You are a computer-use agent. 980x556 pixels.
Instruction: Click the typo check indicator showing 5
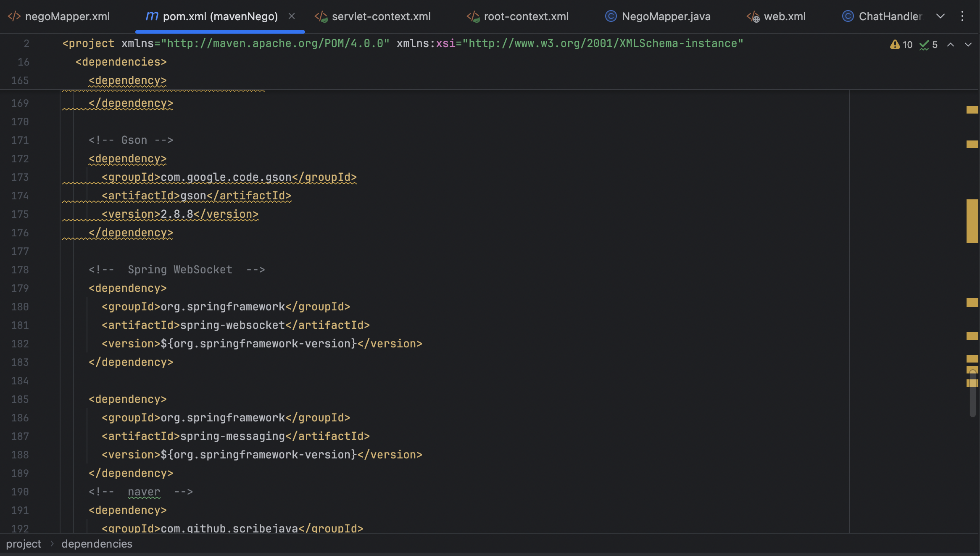point(929,45)
